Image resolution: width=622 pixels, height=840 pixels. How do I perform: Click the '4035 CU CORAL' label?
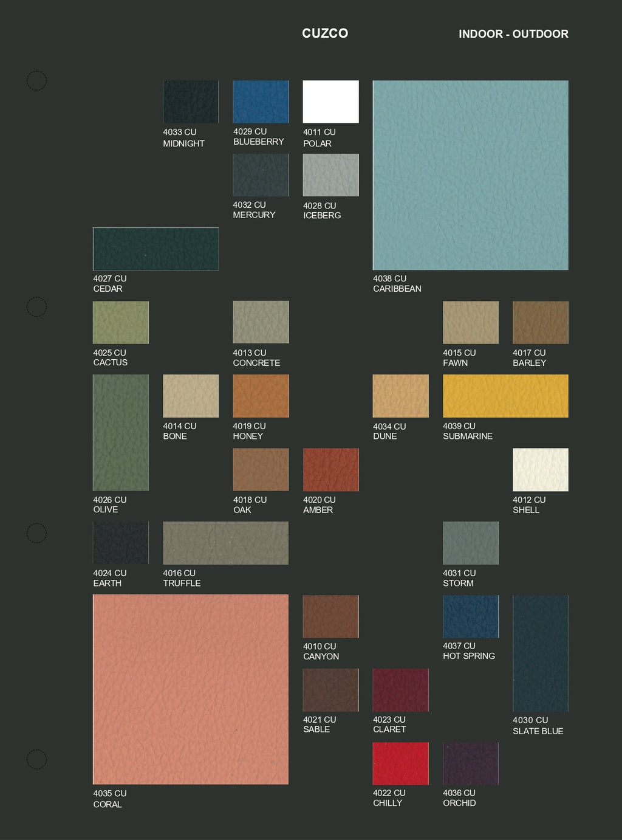[x=110, y=799]
